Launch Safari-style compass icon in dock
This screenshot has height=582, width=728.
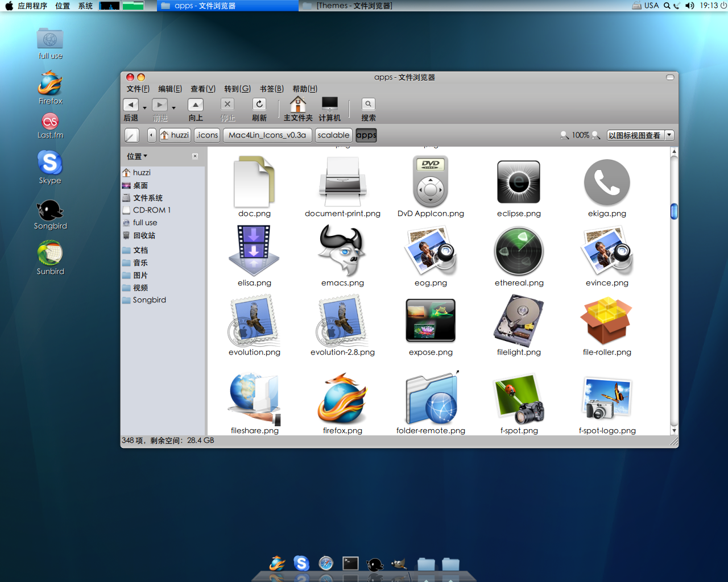click(x=326, y=563)
